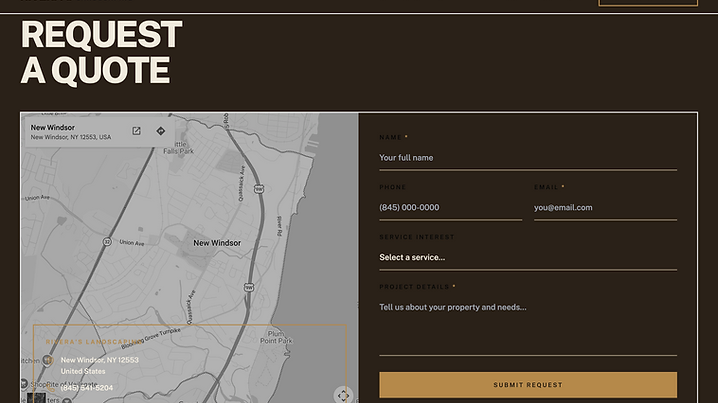Call the (845) 541-5204 phone link

(87, 388)
